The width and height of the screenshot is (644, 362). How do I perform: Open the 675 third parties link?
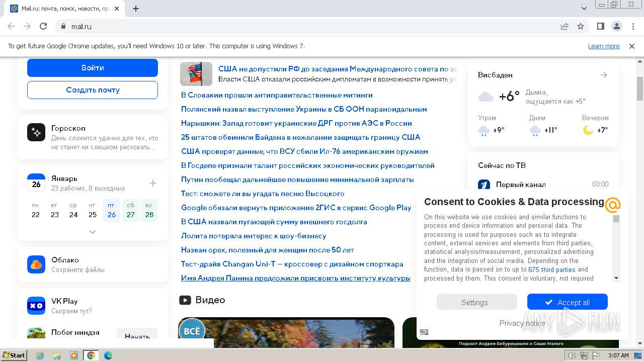coord(551,269)
